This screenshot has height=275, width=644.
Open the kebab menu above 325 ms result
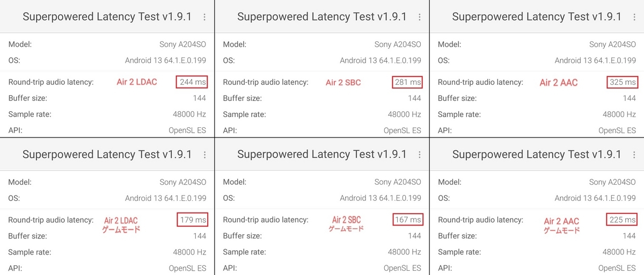(x=635, y=17)
